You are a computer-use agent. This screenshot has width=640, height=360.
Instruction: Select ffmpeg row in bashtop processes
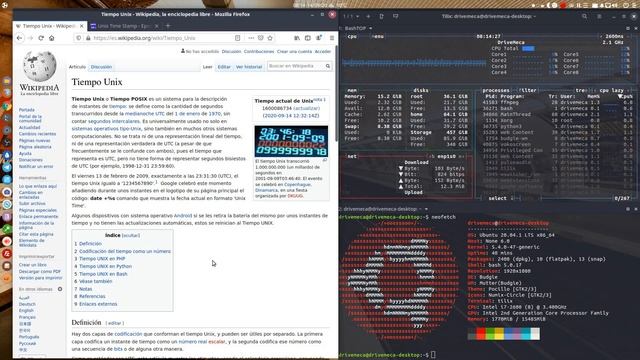coord(558,102)
